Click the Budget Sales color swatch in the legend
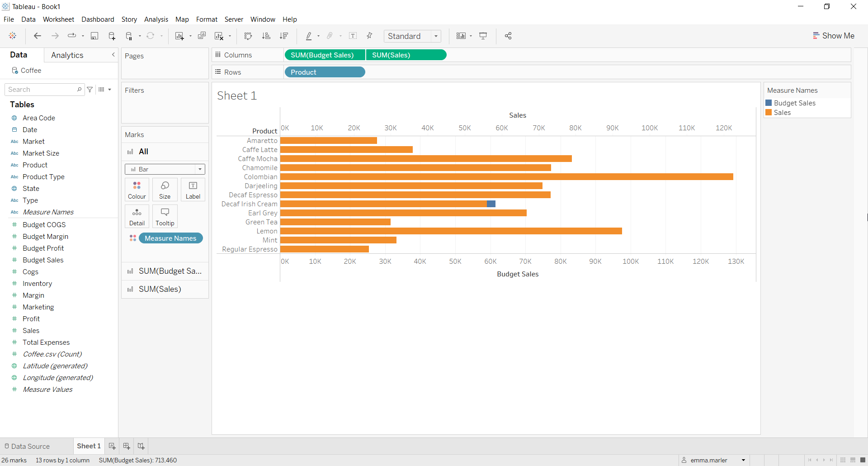 [769, 103]
